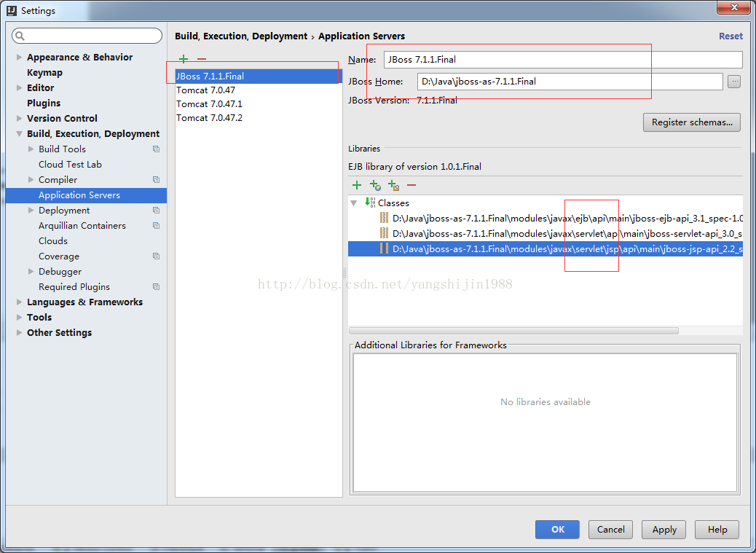Expand the Build Tools node
This screenshot has height=553, width=756.
[31, 149]
